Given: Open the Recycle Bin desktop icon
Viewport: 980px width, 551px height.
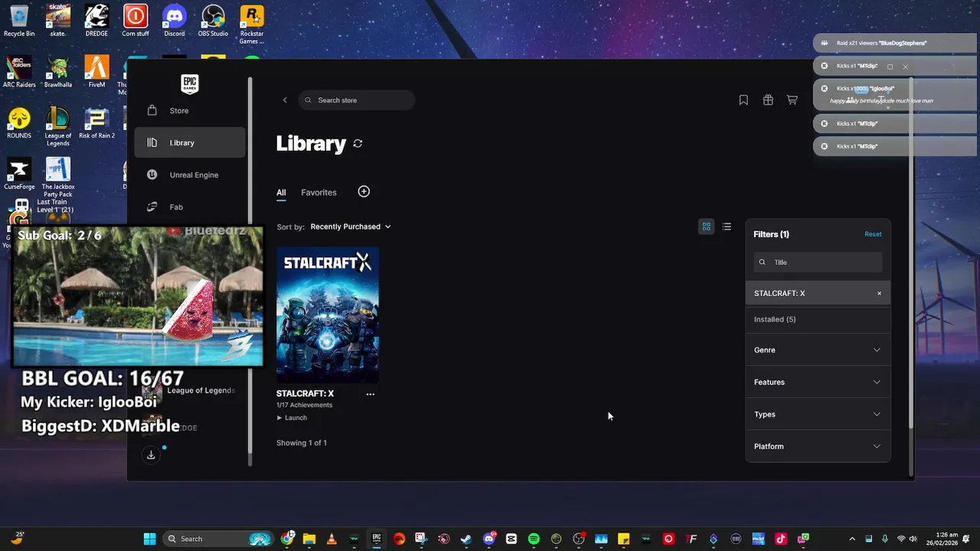Looking at the screenshot, I should click(x=19, y=21).
